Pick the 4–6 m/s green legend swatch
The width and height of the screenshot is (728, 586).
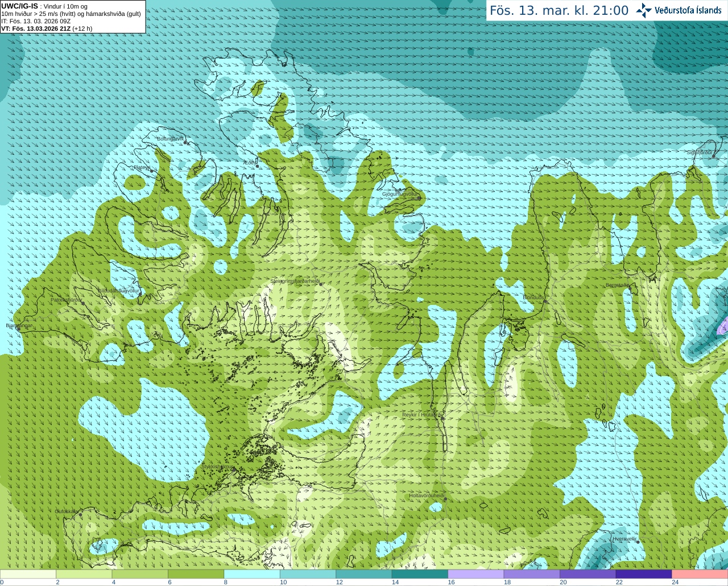pyautogui.click(x=140, y=574)
